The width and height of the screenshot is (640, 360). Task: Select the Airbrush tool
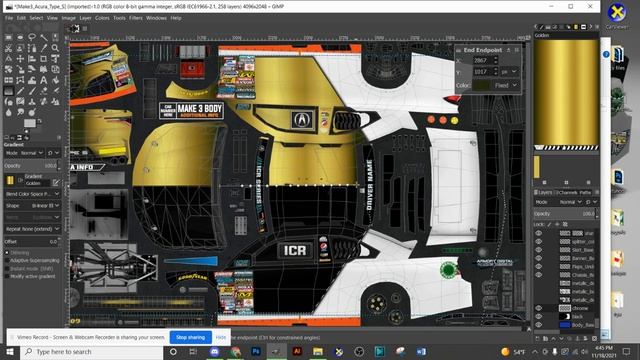point(55,91)
